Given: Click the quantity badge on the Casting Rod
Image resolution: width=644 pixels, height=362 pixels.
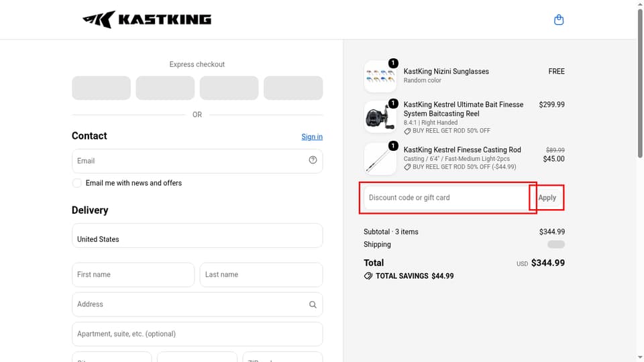Looking at the screenshot, I should pyautogui.click(x=393, y=145).
